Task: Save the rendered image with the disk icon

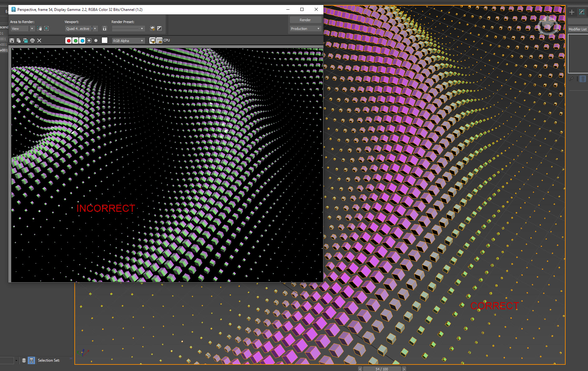Action: coord(12,40)
